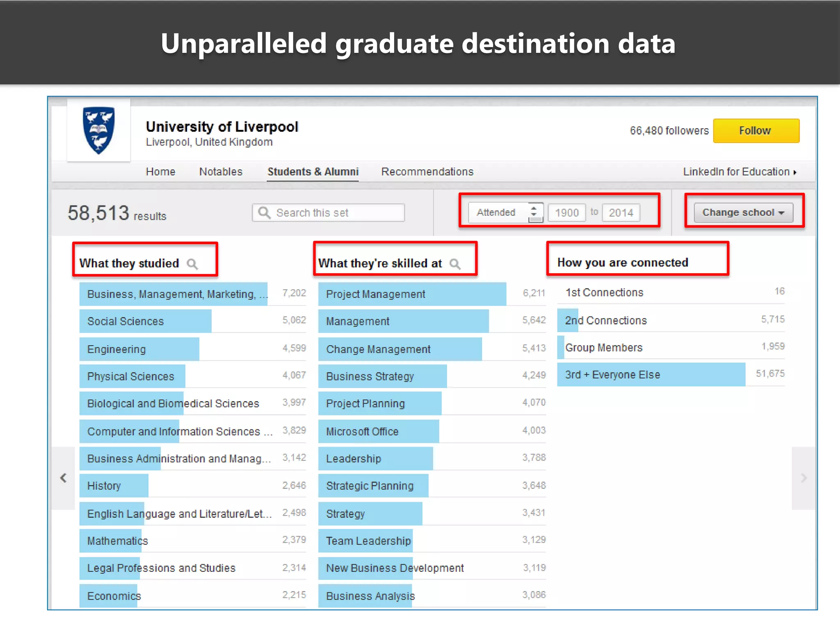Open search icon next to What they're skilled at
Image resolution: width=840 pixels, height=630 pixels.
click(x=455, y=264)
